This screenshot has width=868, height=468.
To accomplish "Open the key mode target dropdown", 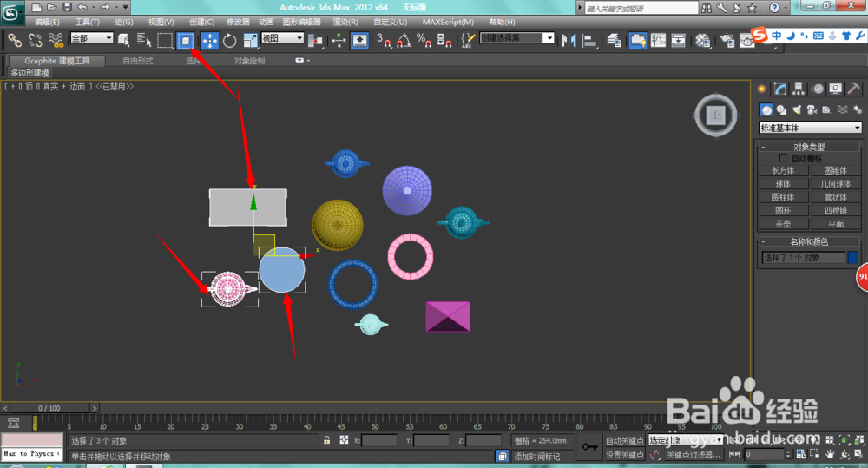I will (x=686, y=441).
